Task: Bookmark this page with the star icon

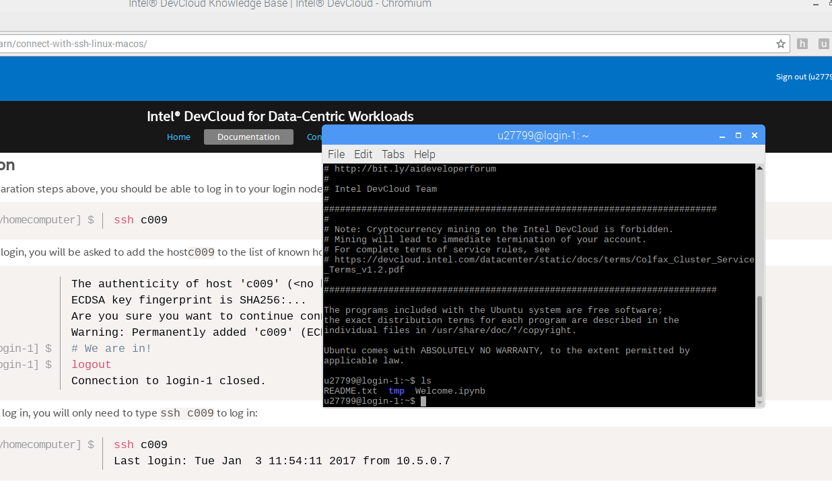Action: click(781, 44)
